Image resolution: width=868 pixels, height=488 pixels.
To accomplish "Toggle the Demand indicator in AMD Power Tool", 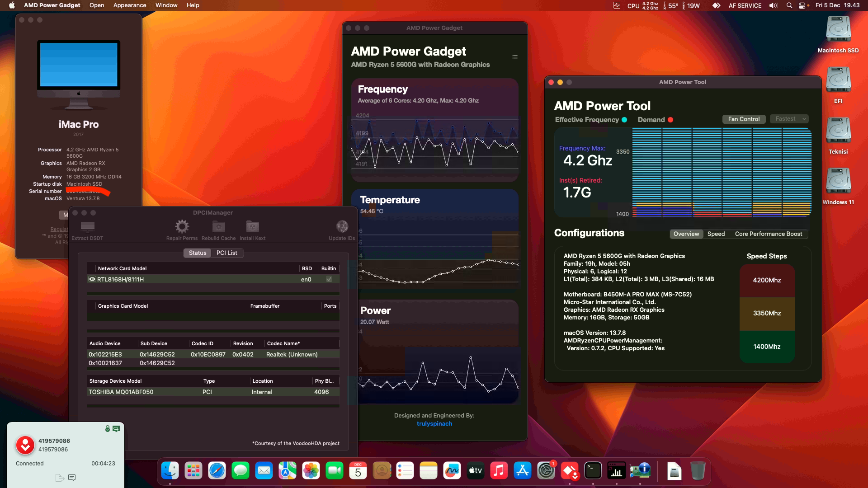I will (670, 119).
